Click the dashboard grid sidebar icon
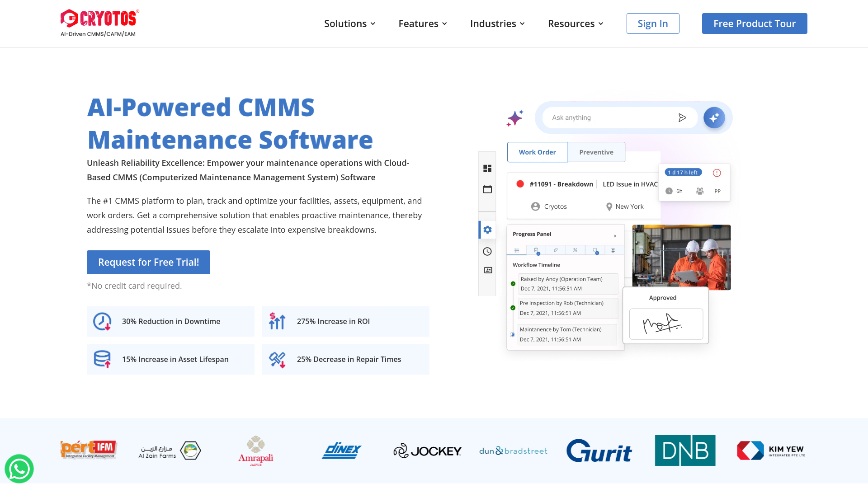Image resolution: width=868 pixels, height=488 pixels. tap(487, 169)
